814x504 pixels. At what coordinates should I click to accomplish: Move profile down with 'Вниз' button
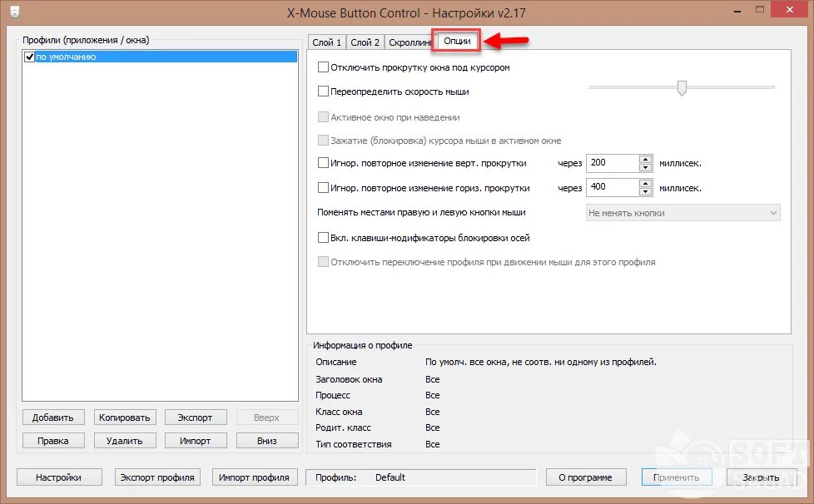click(x=267, y=441)
